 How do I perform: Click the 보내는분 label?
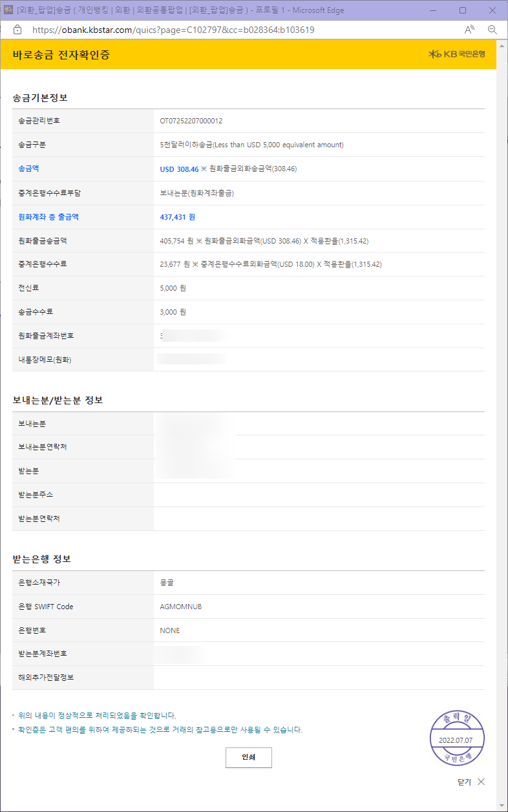[32, 424]
